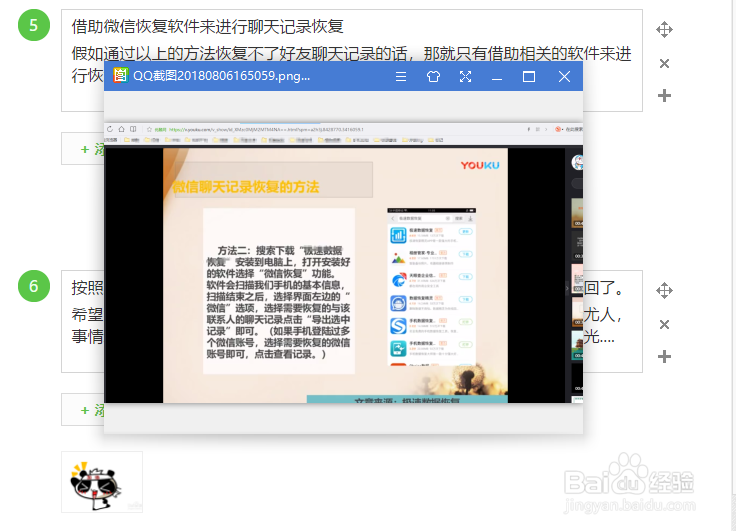Click the first blue chart app icon in phone list
The height and width of the screenshot is (531, 736).
point(398,235)
